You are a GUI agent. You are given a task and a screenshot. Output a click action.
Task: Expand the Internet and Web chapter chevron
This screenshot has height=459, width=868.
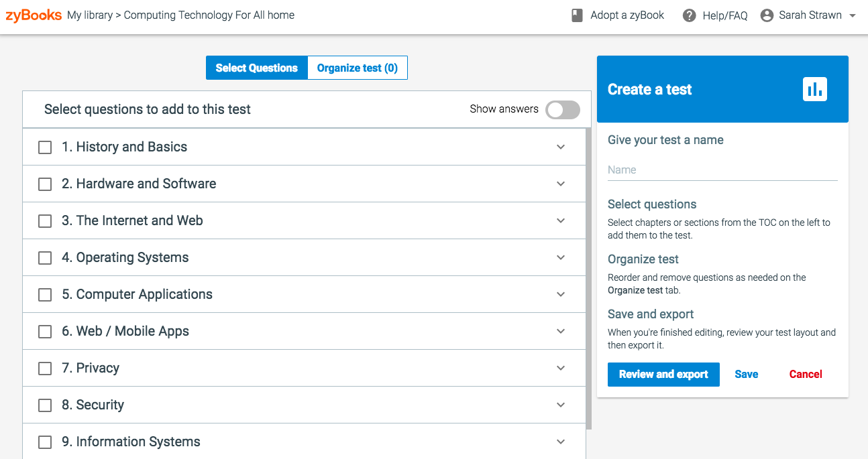click(x=561, y=220)
